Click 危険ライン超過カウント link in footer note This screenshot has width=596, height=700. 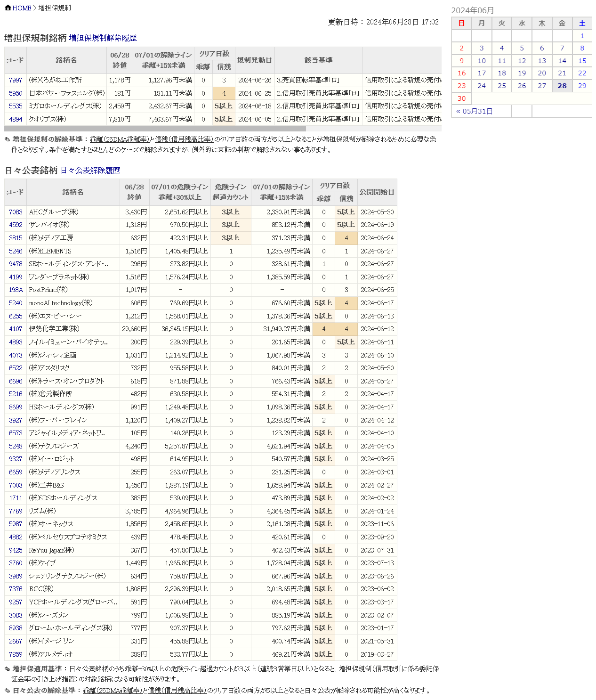[x=202, y=669]
